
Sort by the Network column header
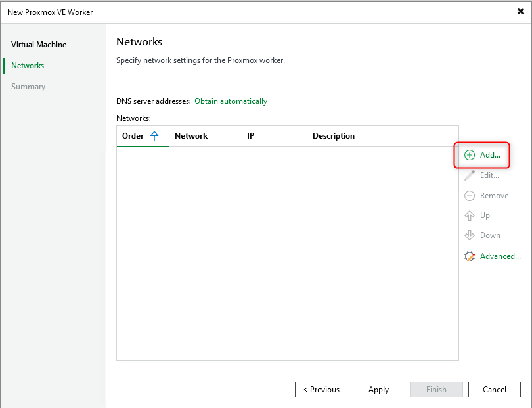191,135
